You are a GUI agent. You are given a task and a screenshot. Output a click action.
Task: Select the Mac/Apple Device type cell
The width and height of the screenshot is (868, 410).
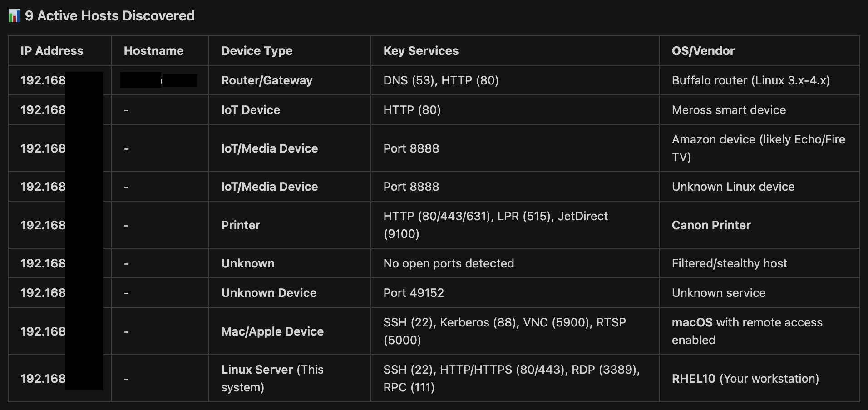point(272,331)
